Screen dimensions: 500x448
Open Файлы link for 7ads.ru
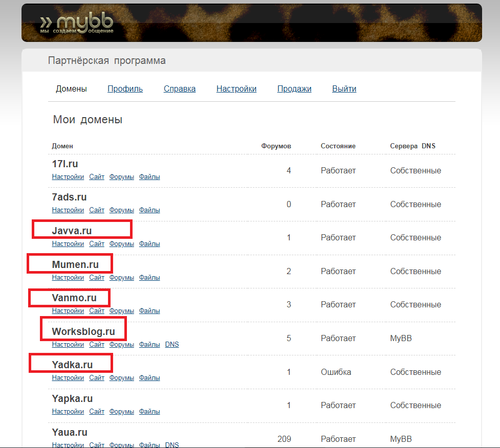click(x=149, y=210)
